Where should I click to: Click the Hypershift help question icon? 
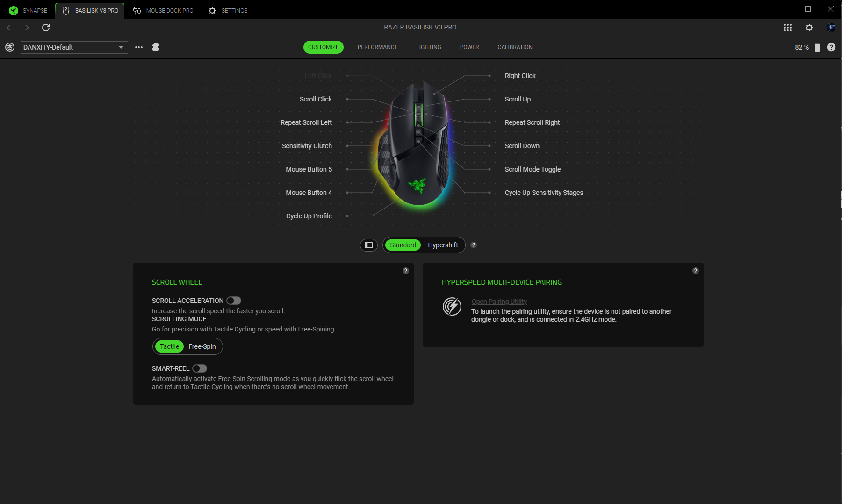click(x=474, y=245)
